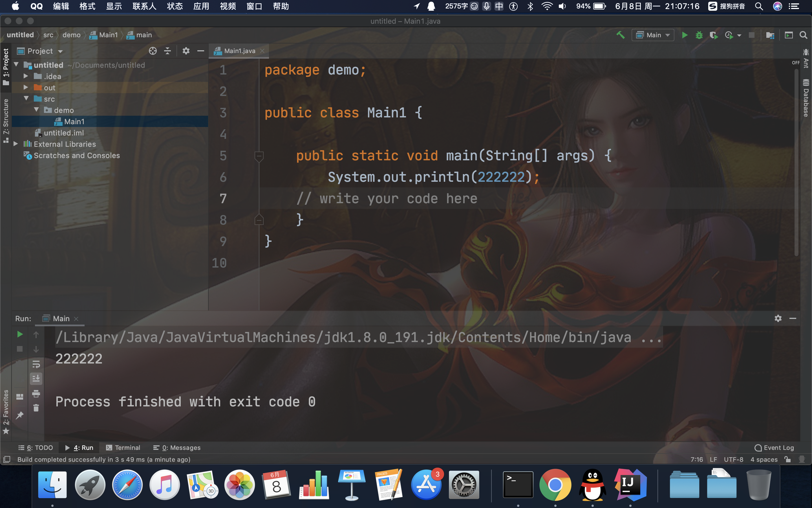Open the run anything window icon
The width and height of the screenshot is (812, 508).
click(x=789, y=35)
